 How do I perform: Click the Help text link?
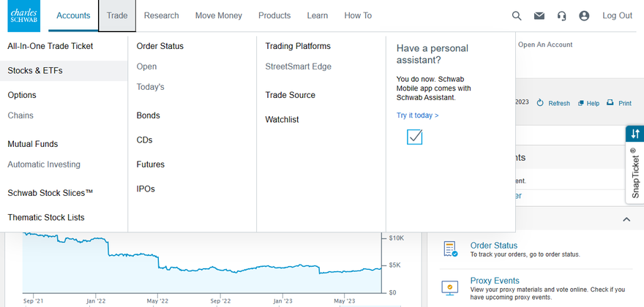point(593,103)
